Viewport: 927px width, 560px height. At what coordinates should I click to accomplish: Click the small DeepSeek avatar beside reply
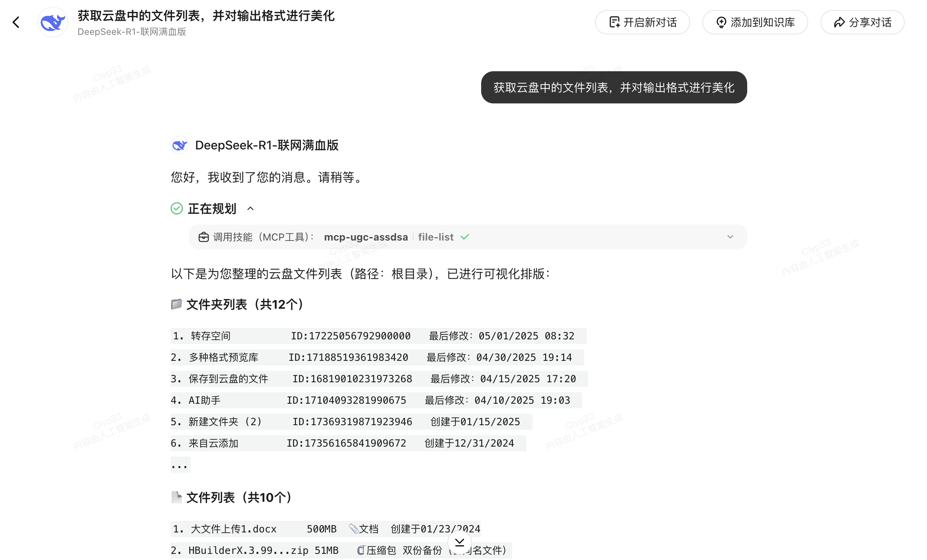(x=179, y=145)
